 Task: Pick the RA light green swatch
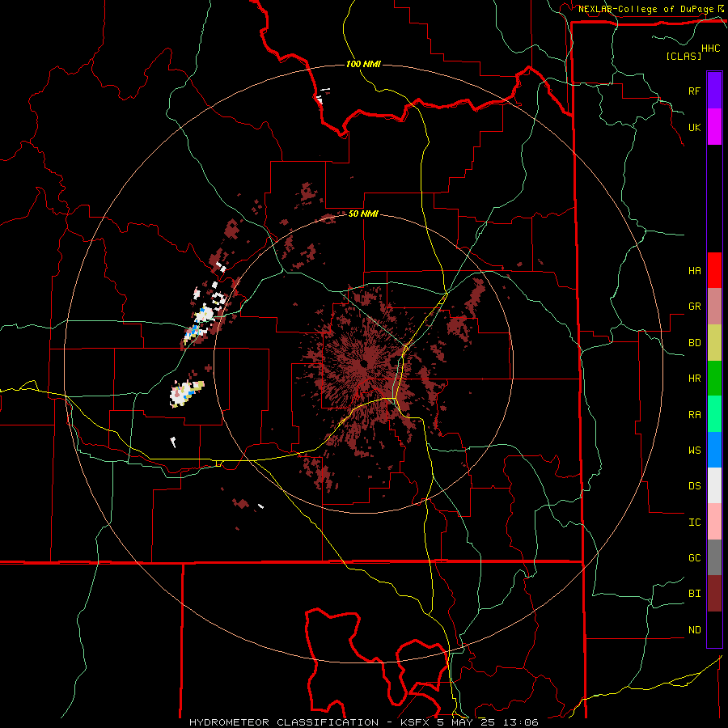[x=714, y=414]
